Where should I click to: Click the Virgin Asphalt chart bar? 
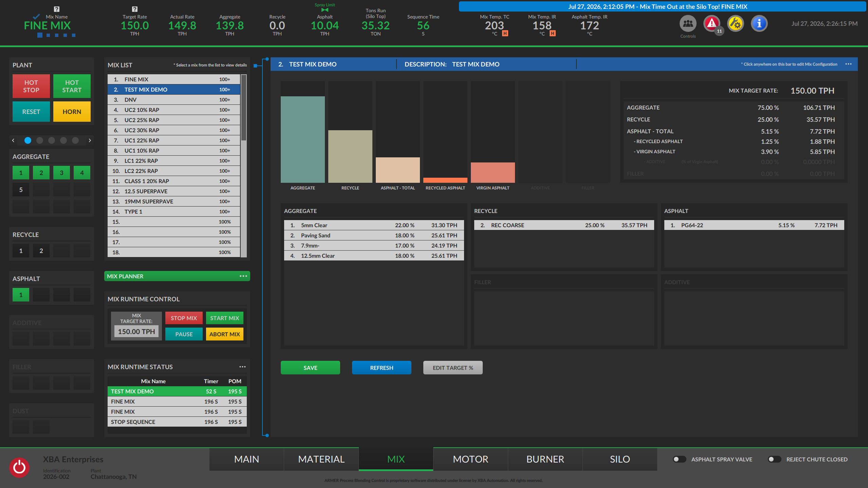pyautogui.click(x=493, y=172)
